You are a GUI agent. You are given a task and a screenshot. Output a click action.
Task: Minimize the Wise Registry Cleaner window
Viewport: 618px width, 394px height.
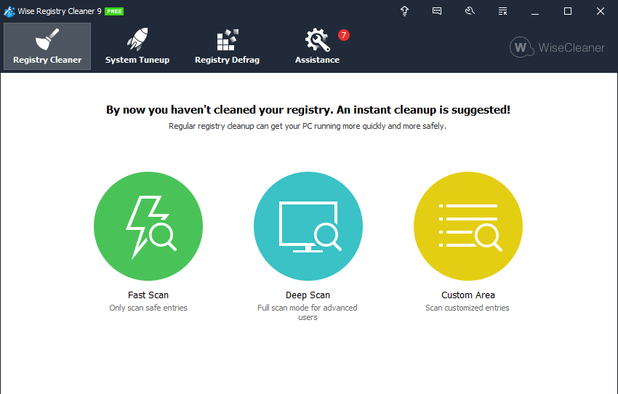(x=535, y=11)
